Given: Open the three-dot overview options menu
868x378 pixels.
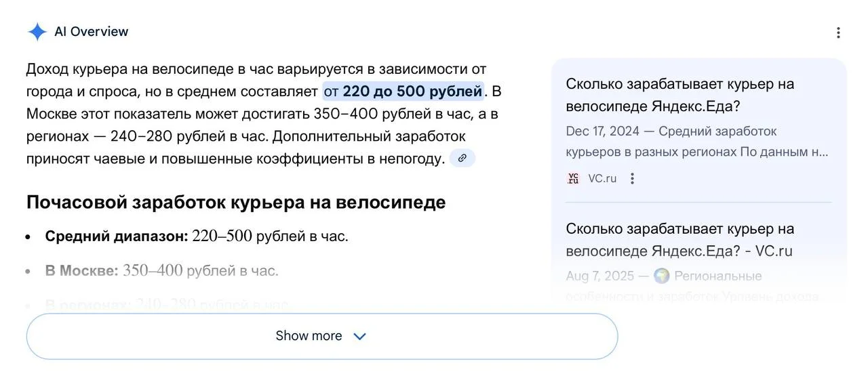Looking at the screenshot, I should pyautogui.click(x=838, y=33).
